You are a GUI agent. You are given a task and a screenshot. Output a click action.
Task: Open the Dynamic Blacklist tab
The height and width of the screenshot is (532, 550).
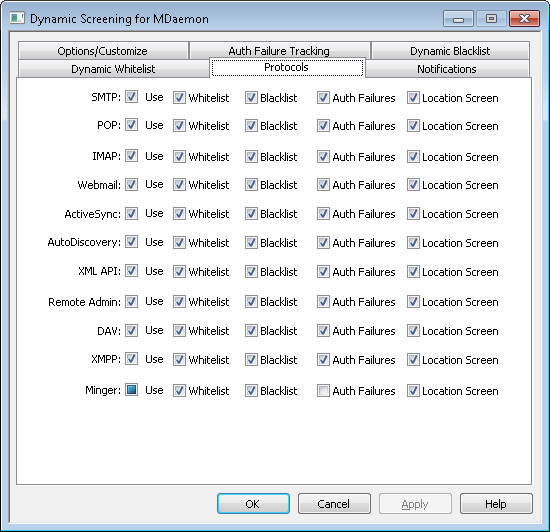[x=450, y=51]
